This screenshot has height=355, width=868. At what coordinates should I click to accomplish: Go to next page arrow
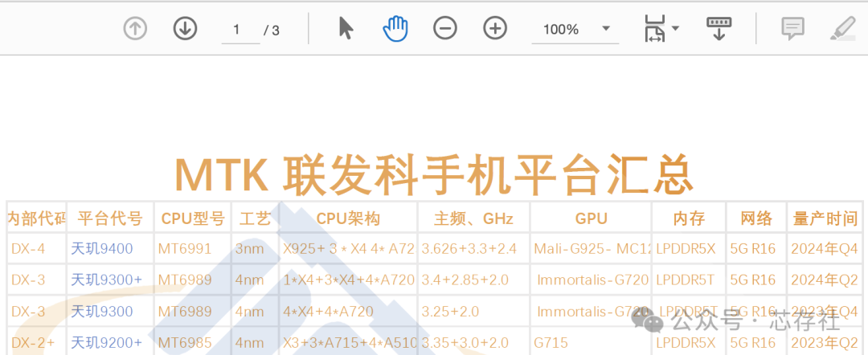[x=186, y=29]
